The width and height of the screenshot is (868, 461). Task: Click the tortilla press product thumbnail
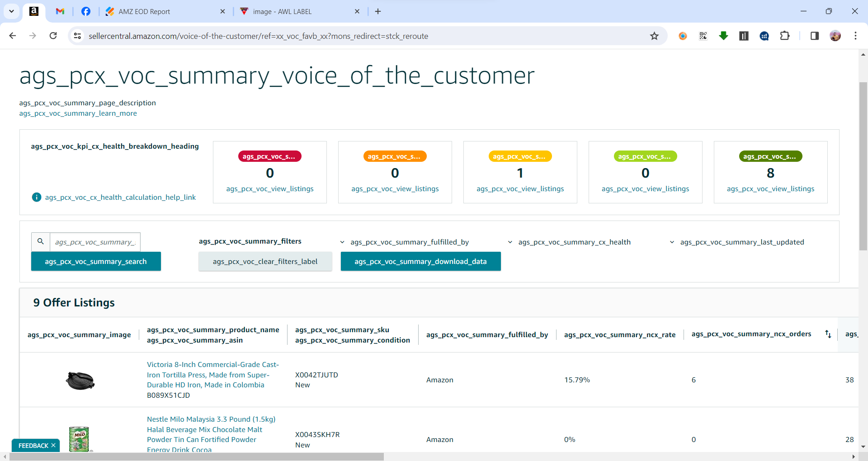(80, 380)
